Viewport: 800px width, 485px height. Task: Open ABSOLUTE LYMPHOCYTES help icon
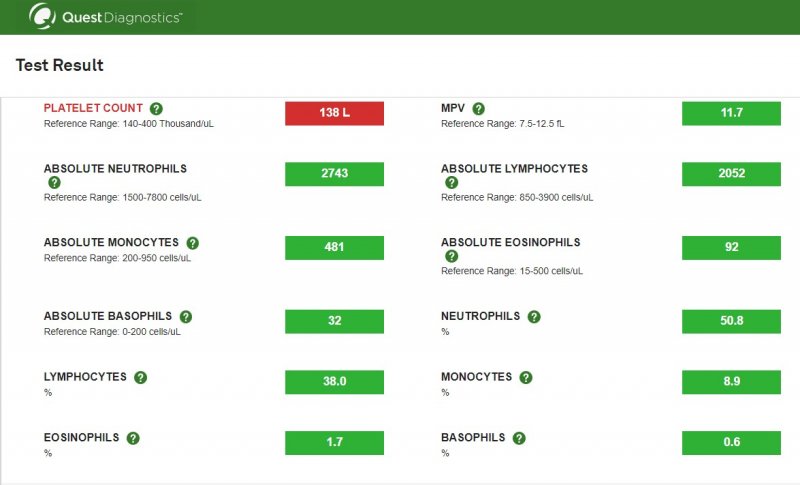(x=452, y=183)
